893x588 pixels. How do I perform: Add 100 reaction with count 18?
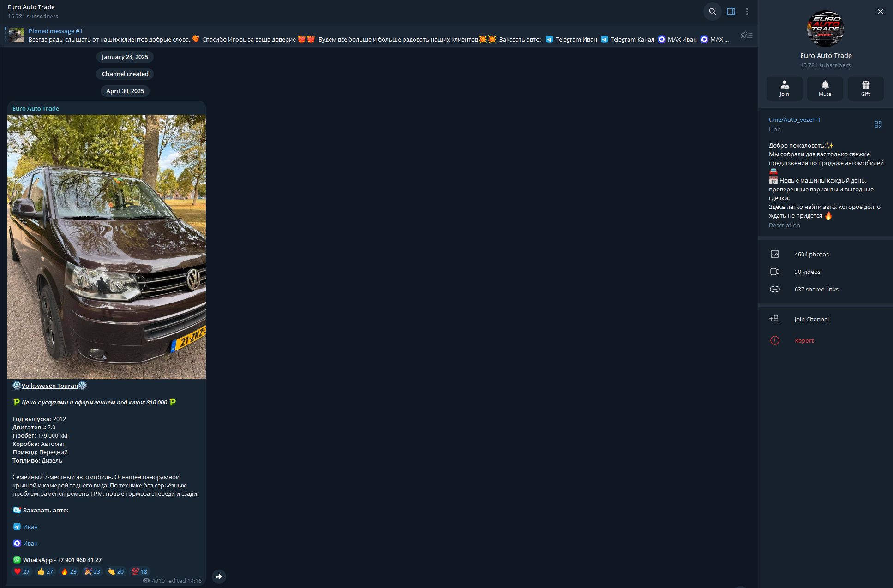pos(139,571)
